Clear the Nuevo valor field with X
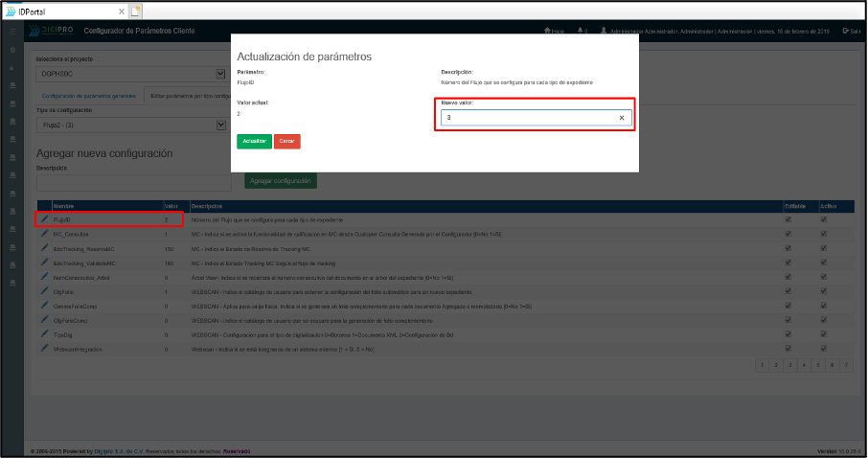The image size is (868, 458). tap(621, 118)
